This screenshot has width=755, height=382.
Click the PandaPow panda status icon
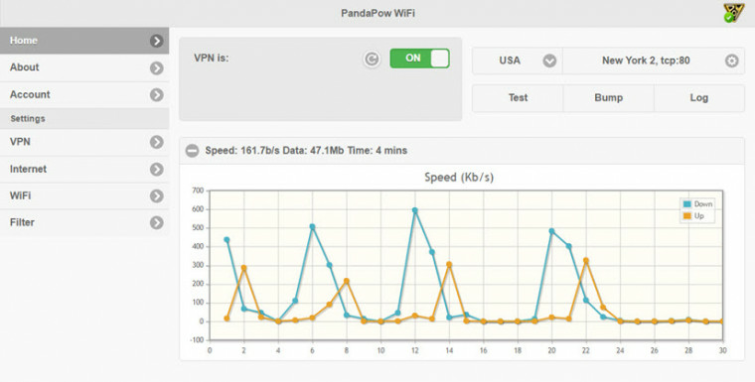click(x=733, y=13)
